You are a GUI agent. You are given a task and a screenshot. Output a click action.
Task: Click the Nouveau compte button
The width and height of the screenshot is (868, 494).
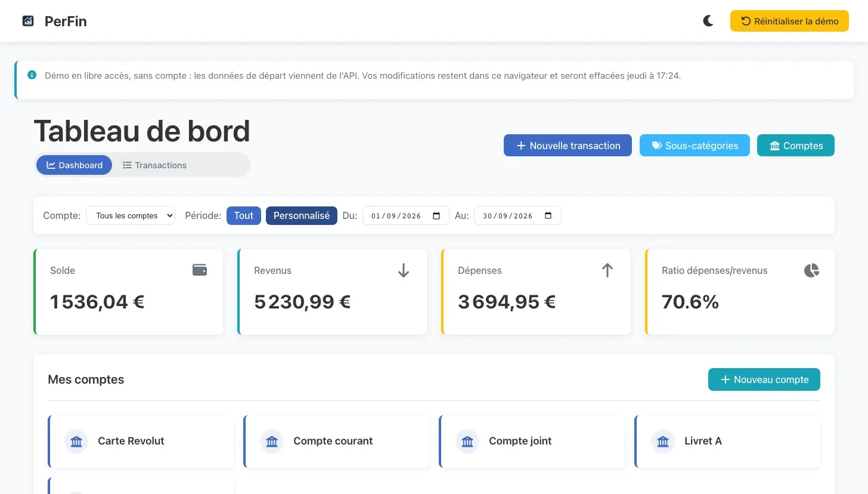pos(764,379)
